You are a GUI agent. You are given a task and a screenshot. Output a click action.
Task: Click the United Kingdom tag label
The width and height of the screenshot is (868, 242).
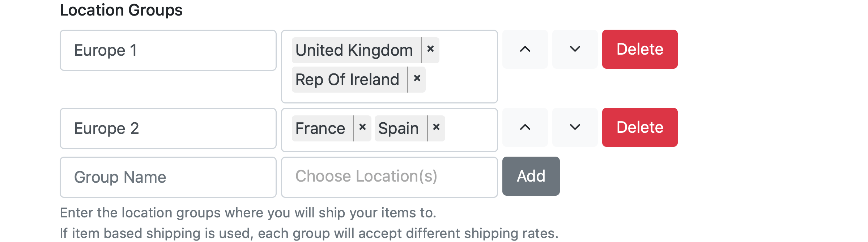pos(354,50)
